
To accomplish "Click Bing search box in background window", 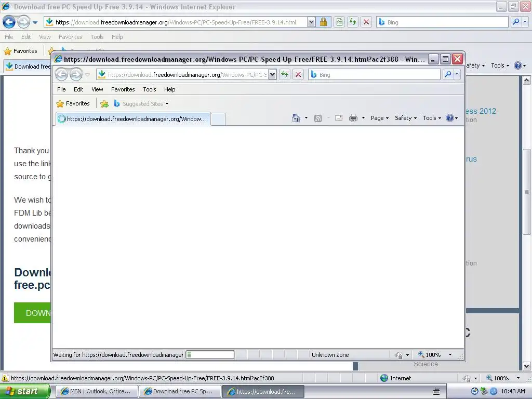I will click(442, 22).
